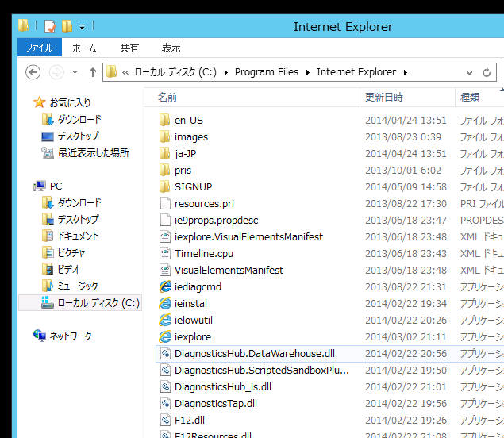Select the ieinstal application icon
504x438 pixels.
(x=165, y=303)
